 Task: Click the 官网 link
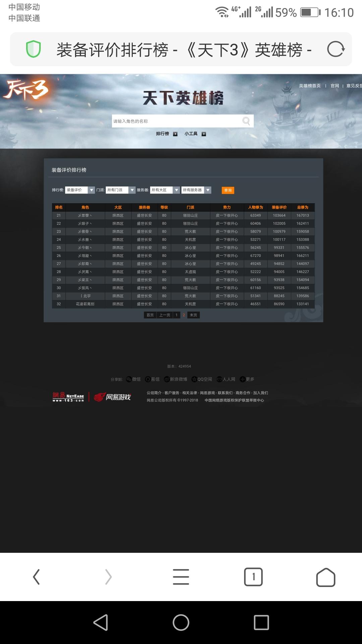[x=335, y=86]
